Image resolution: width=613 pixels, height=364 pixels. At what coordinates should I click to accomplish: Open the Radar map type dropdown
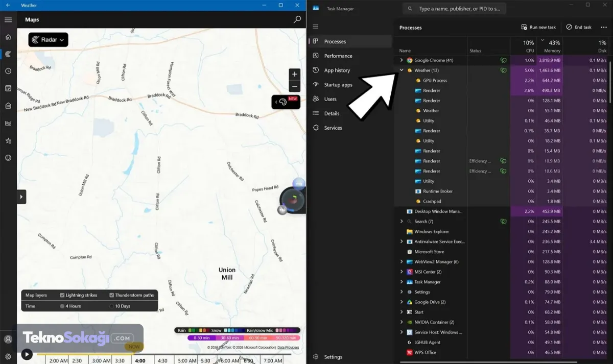pyautogui.click(x=49, y=40)
